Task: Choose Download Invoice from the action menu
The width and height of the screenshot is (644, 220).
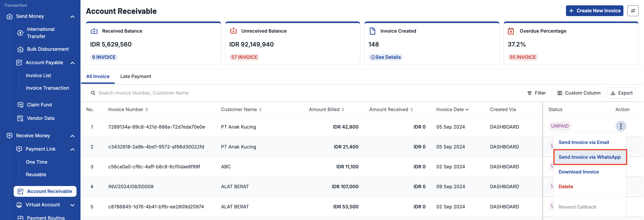Action: pyautogui.click(x=578, y=172)
